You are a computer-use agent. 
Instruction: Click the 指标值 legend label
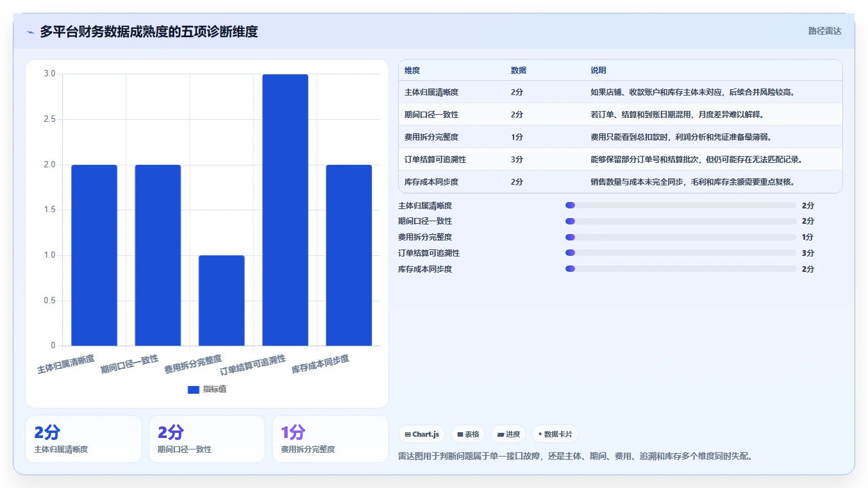215,390
